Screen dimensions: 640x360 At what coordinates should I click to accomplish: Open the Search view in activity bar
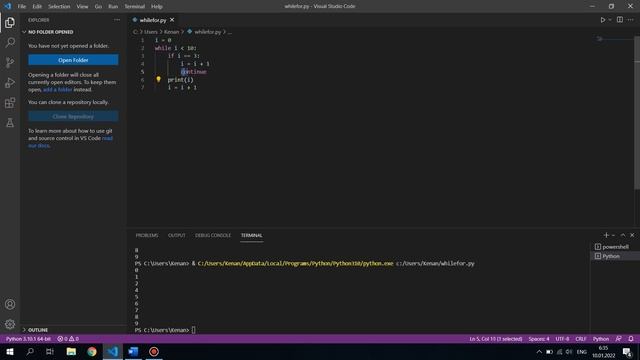(x=10, y=42)
